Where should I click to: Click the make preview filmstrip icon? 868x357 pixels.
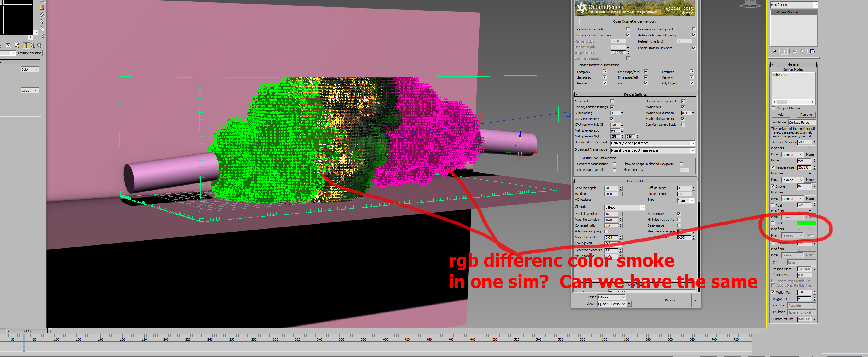[x=42, y=14]
